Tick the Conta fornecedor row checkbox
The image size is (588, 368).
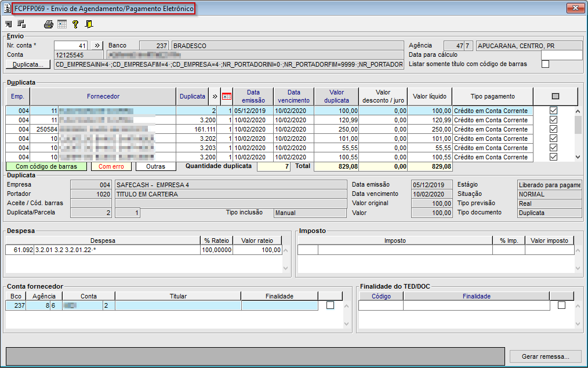pos(330,305)
